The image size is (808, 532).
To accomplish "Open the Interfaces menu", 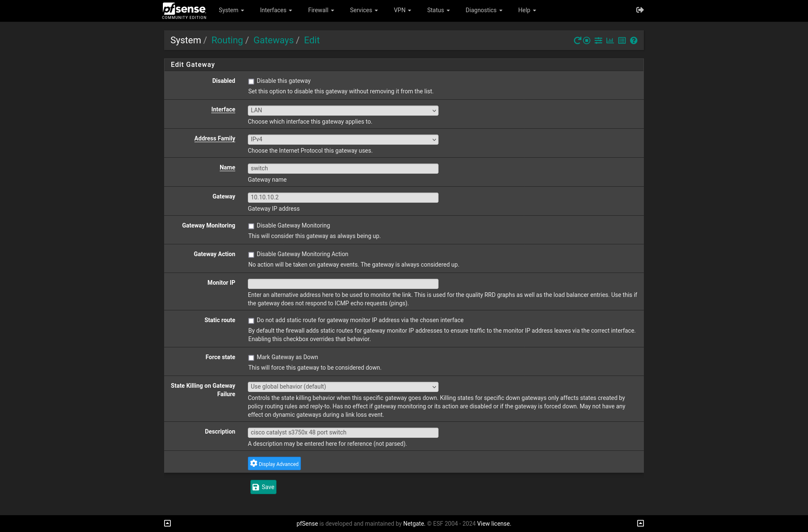I will [x=276, y=10].
